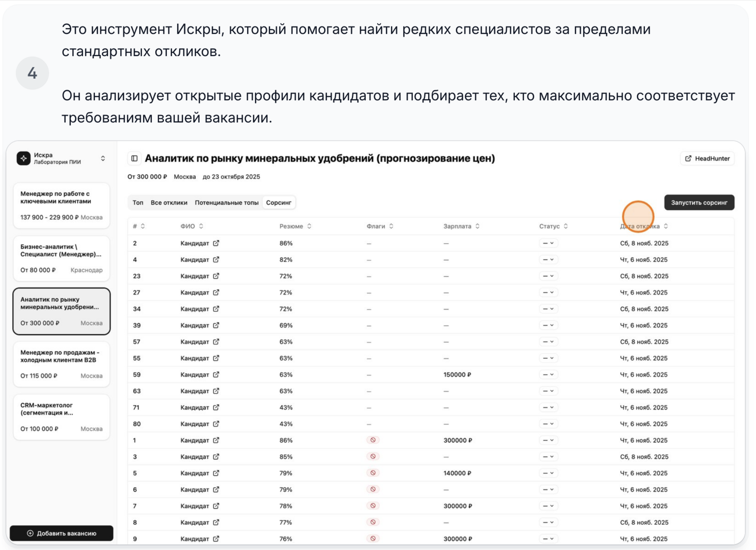Screen dimensions: 756x550
Task: Sort candidates by Статус column
Action: click(x=553, y=226)
